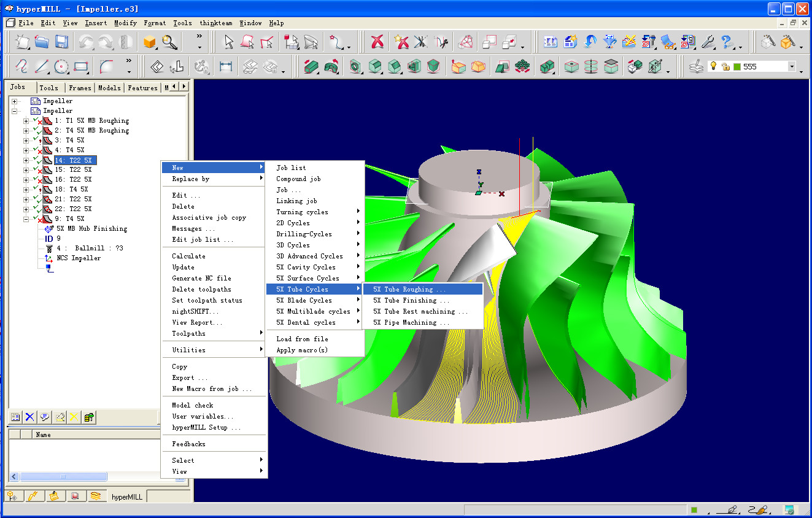The image size is (812, 518).
Task: Open the Modify menu
Action: [125, 23]
